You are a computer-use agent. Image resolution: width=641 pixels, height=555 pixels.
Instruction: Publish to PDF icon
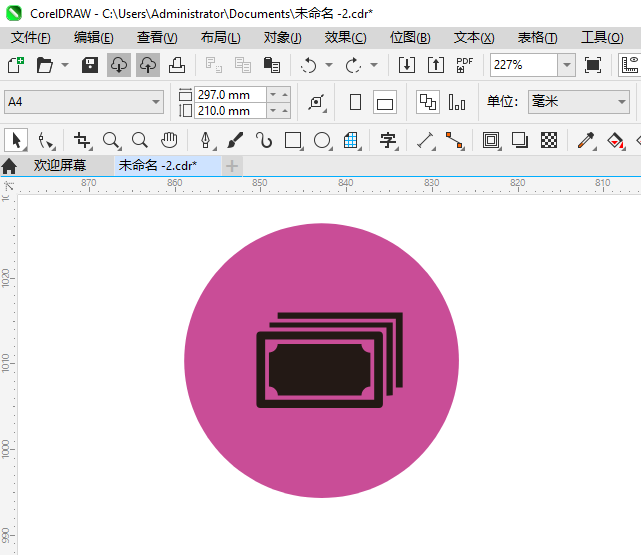tap(464, 65)
